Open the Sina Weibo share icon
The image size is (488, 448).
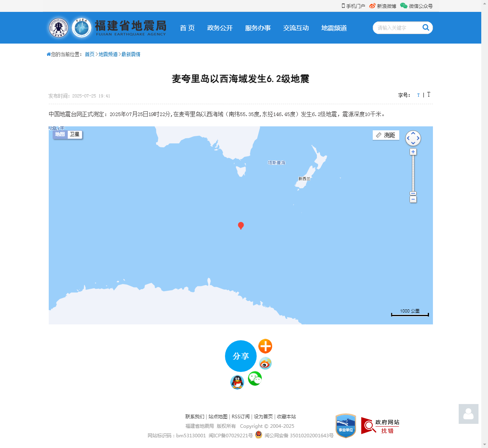(265, 363)
